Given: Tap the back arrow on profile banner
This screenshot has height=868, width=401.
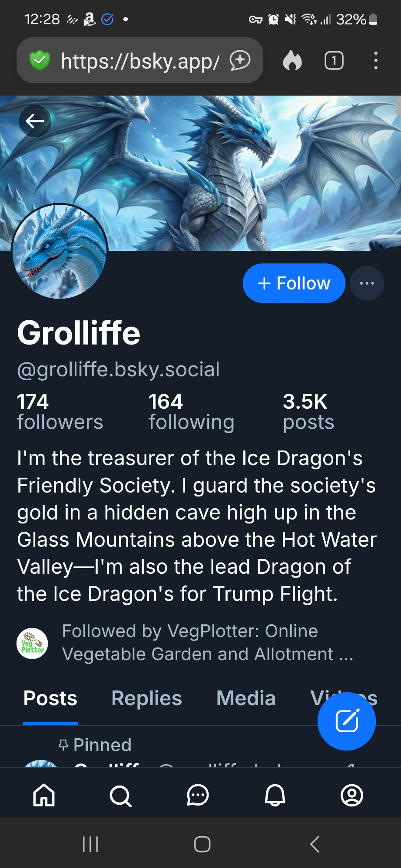Looking at the screenshot, I should (35, 121).
